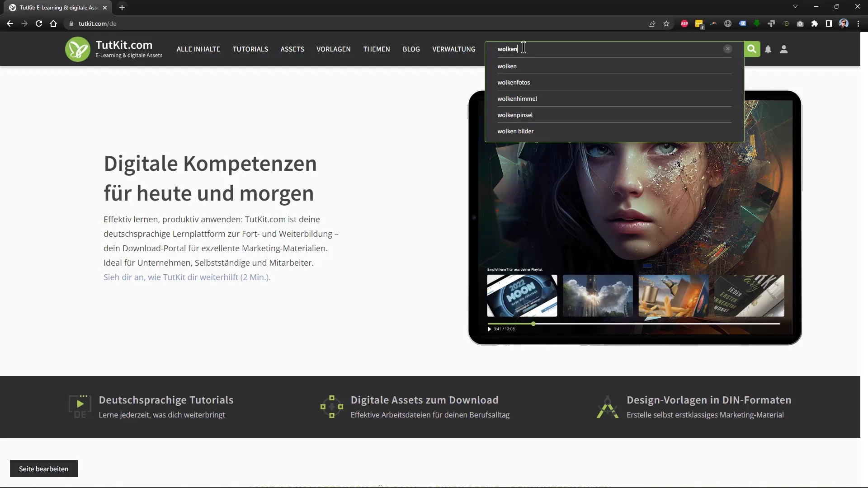This screenshot has width=868, height=488.
Task: Click the video progress slider handle
Action: (x=533, y=324)
